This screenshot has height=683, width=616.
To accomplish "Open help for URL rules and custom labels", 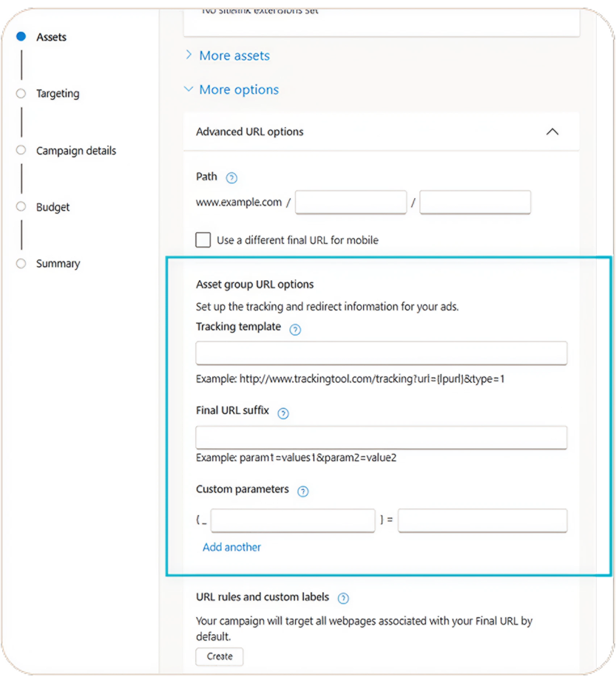I will [x=342, y=598].
